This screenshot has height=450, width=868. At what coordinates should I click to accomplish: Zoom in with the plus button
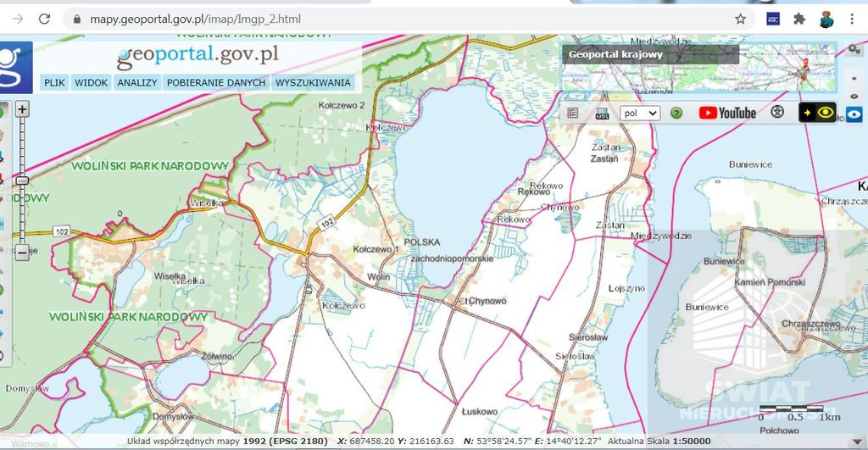tap(21, 109)
